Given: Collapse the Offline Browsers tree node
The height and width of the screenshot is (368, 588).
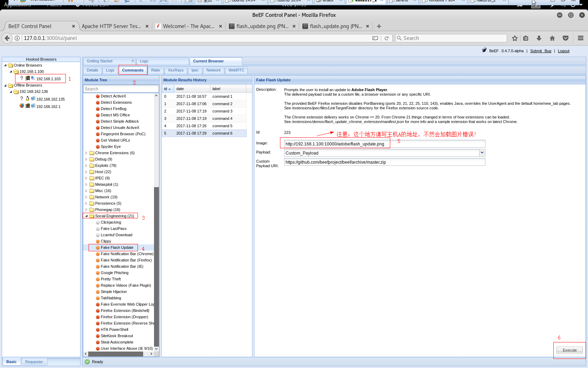Looking at the screenshot, I should pyautogui.click(x=5, y=85).
